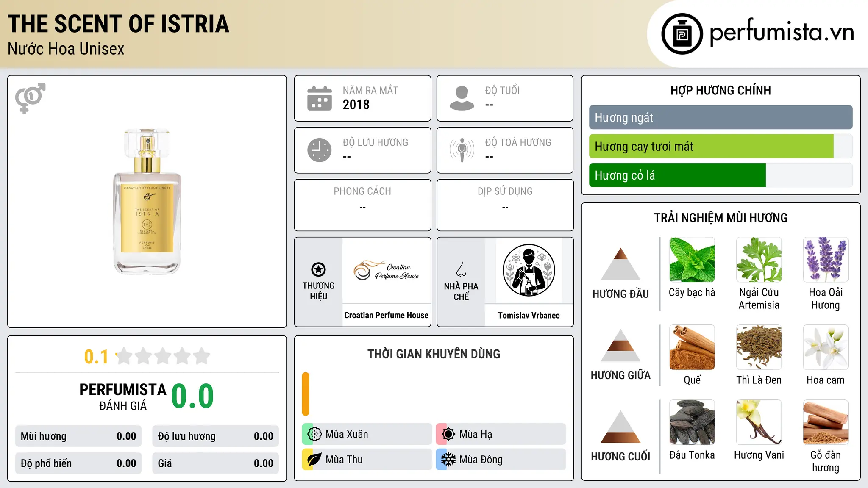Click the Thì Là Đen cumin note image
This screenshot has height=488, width=868.
click(759, 347)
